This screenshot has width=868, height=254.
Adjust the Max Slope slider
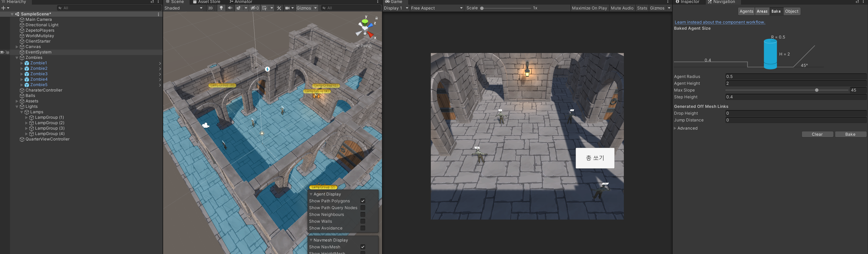(x=817, y=90)
